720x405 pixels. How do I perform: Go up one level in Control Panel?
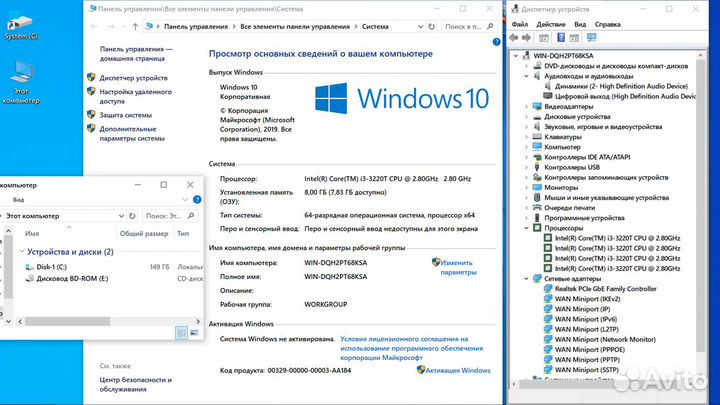(135, 27)
